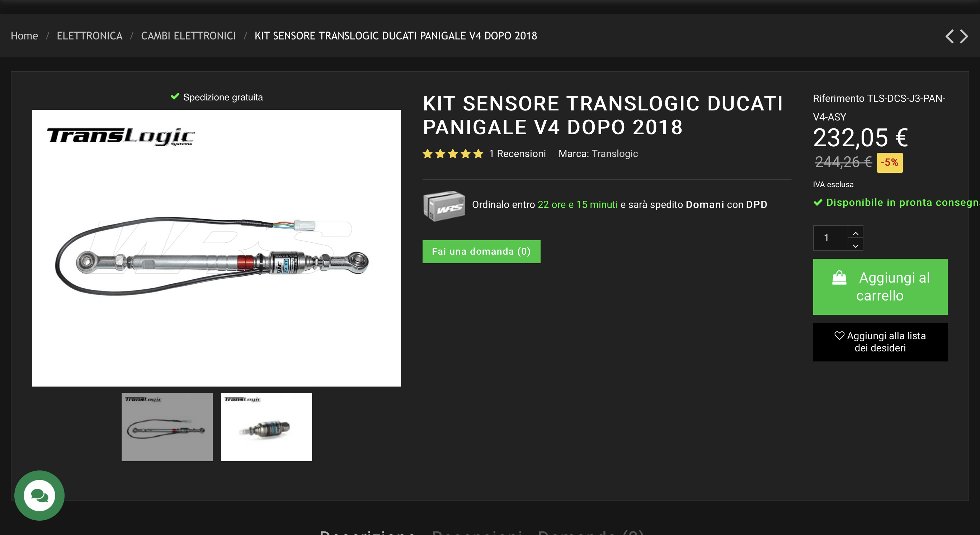
Task: Open the Translogic brand link
Action: click(614, 153)
